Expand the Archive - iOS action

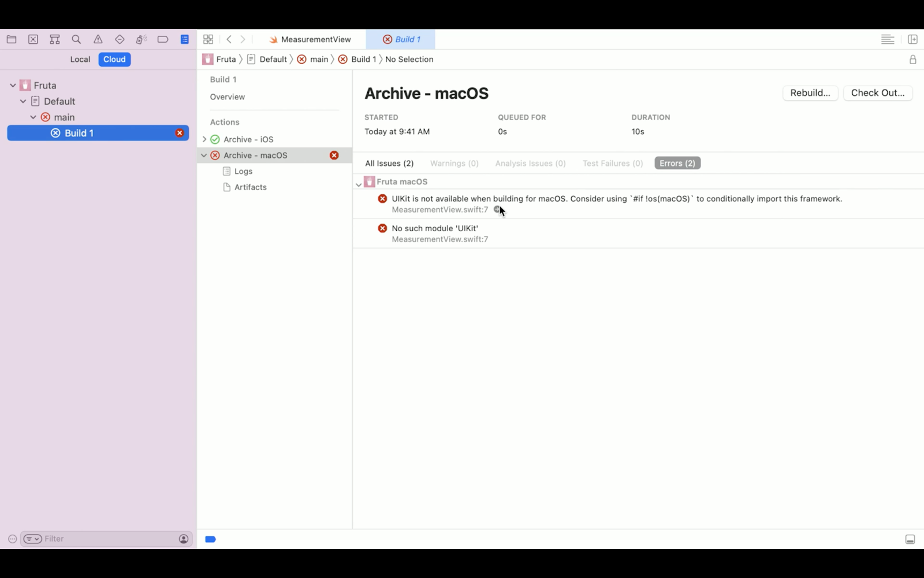tap(204, 139)
